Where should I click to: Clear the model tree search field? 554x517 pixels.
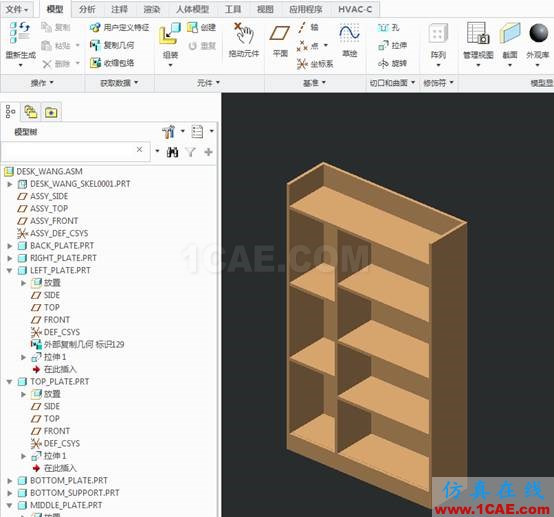pyautogui.click(x=140, y=149)
